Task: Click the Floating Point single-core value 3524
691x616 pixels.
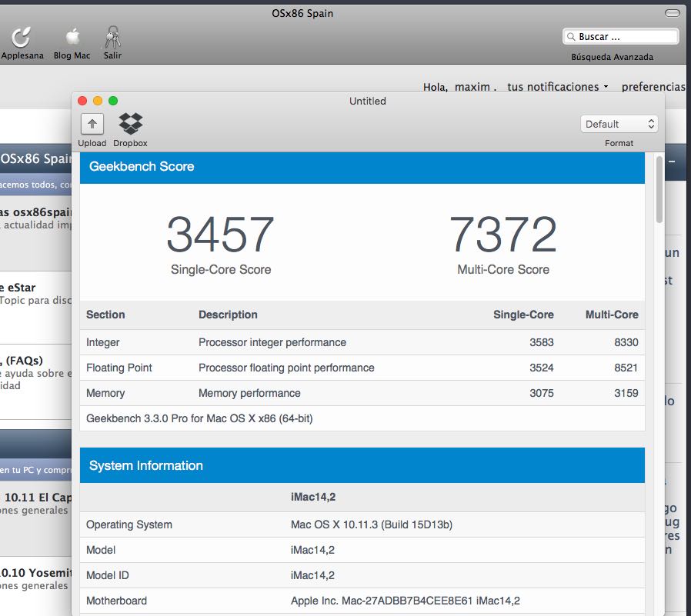Action: 542,368
